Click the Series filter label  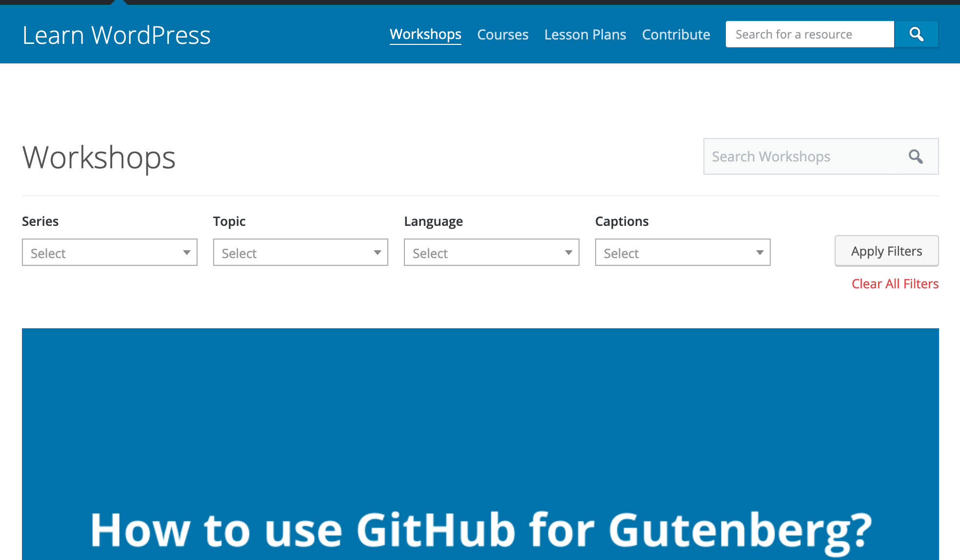tap(40, 221)
